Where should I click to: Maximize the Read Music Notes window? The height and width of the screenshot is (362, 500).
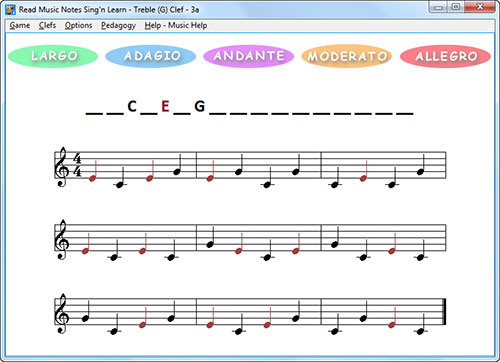click(x=456, y=7)
